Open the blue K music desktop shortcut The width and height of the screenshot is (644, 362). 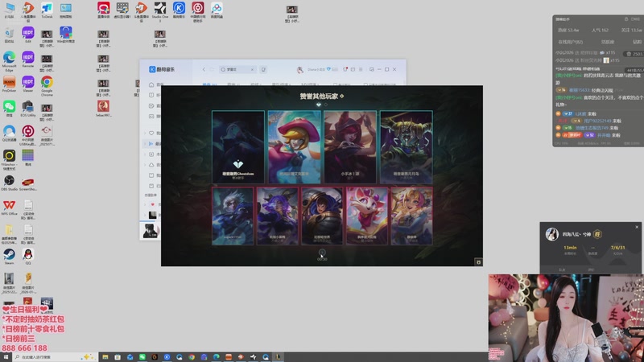click(x=179, y=10)
